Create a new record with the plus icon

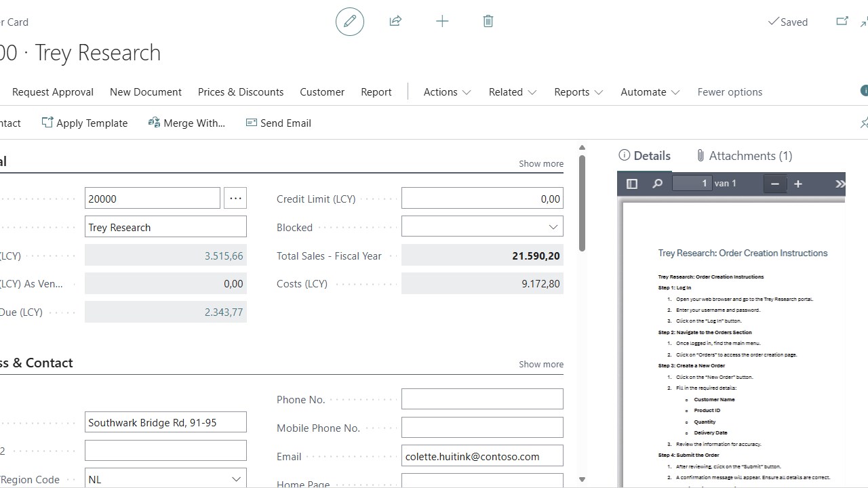pyautogui.click(x=442, y=22)
